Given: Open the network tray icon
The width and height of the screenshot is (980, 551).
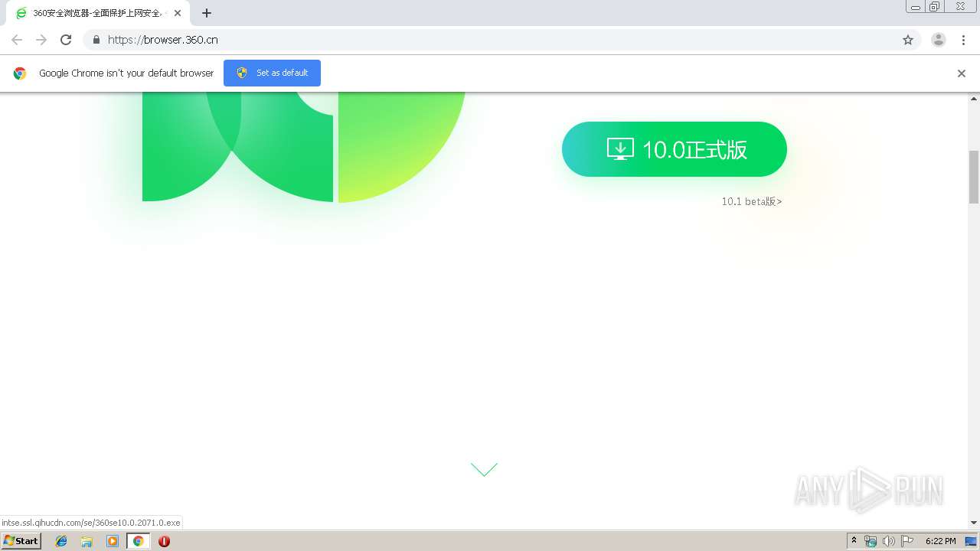Looking at the screenshot, I should point(871,541).
